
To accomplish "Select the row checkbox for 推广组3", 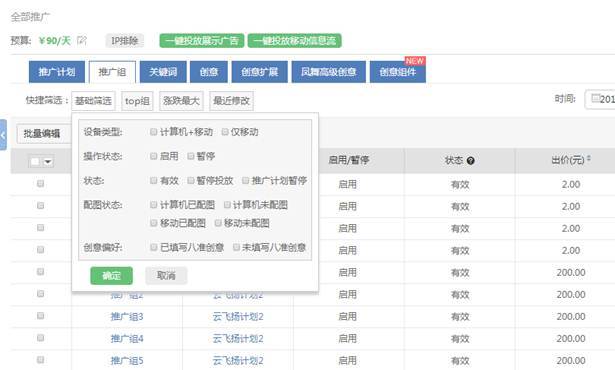I will (40, 316).
